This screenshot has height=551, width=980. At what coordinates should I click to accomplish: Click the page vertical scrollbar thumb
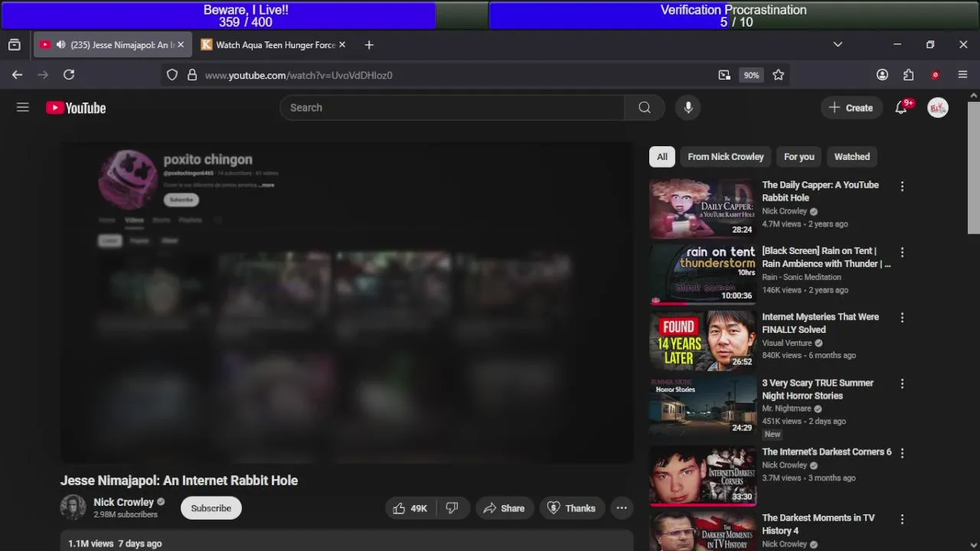(x=974, y=167)
